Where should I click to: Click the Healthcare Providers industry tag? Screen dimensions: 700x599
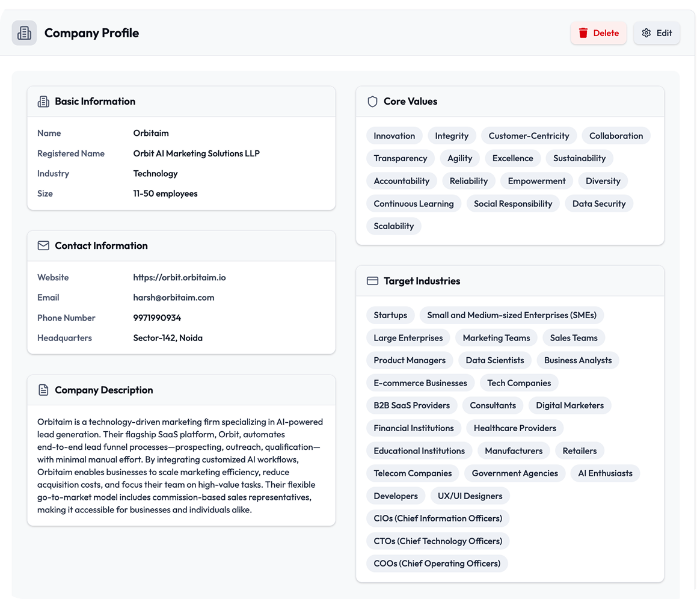pyautogui.click(x=515, y=428)
